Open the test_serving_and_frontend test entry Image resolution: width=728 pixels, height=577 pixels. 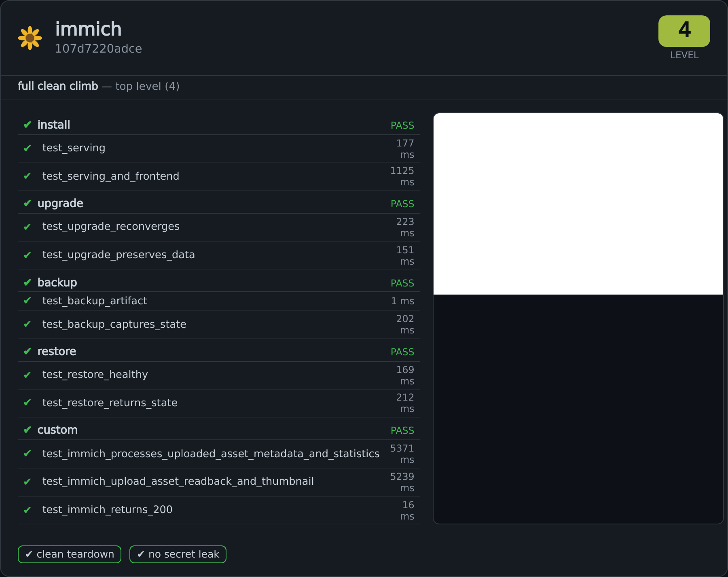(x=219, y=176)
